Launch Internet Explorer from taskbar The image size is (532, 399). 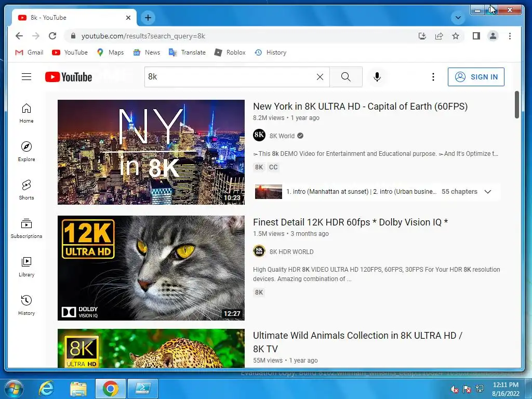pos(46,389)
